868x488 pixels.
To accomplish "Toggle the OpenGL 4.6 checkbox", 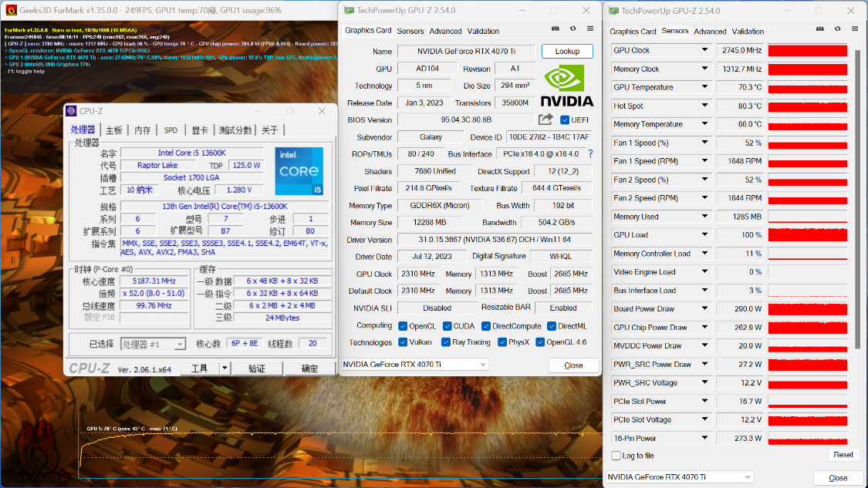I will [x=540, y=342].
